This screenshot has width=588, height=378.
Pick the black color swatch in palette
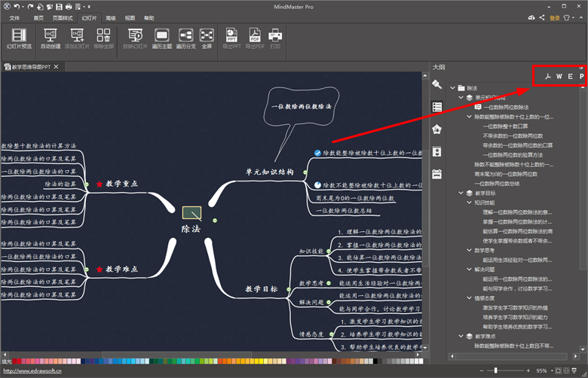tap(375, 361)
